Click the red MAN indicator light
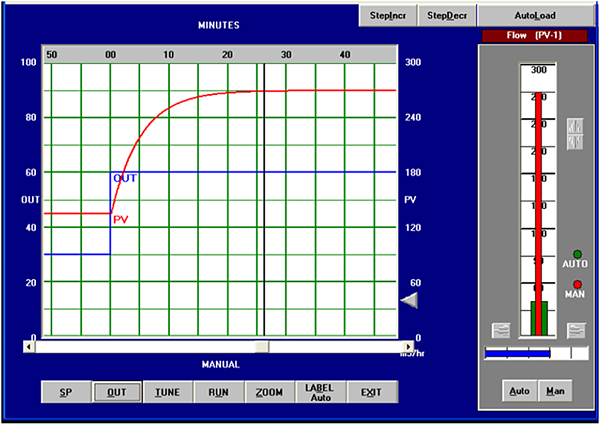 577,284
